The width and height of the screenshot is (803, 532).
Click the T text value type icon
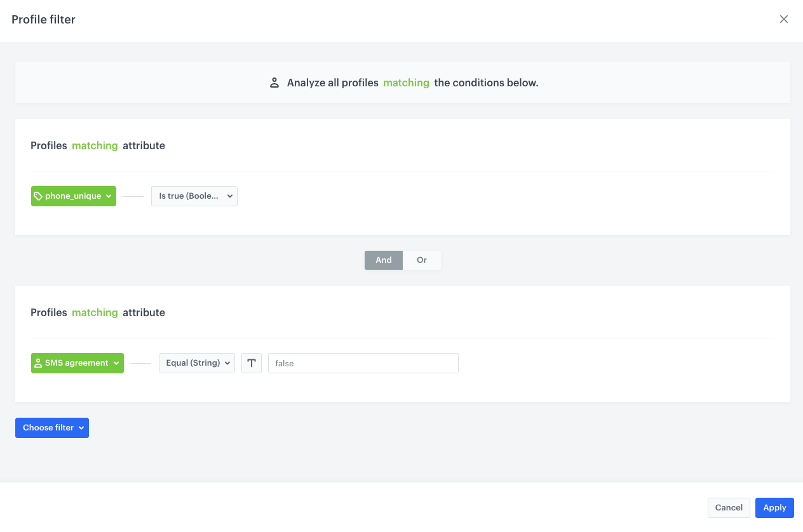[x=252, y=363]
